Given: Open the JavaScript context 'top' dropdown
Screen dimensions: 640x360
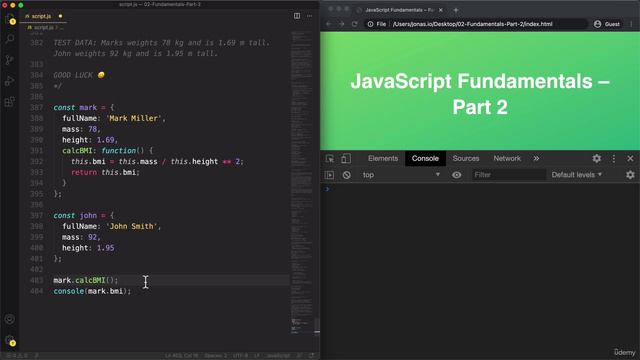Looking at the screenshot, I should point(401,175).
